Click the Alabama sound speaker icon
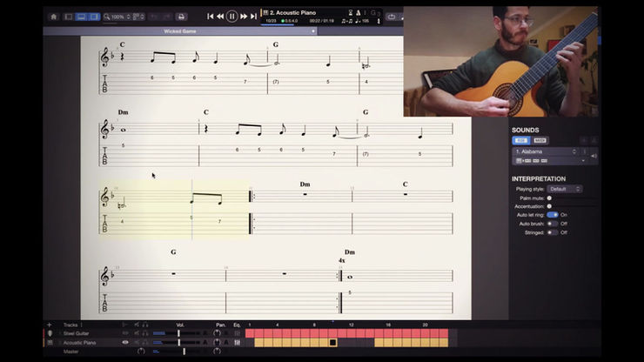The width and height of the screenshot is (644, 362). [x=594, y=156]
